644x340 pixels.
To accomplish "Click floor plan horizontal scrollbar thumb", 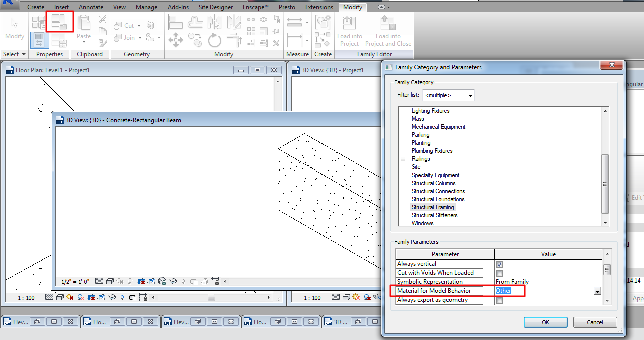I will (211, 298).
